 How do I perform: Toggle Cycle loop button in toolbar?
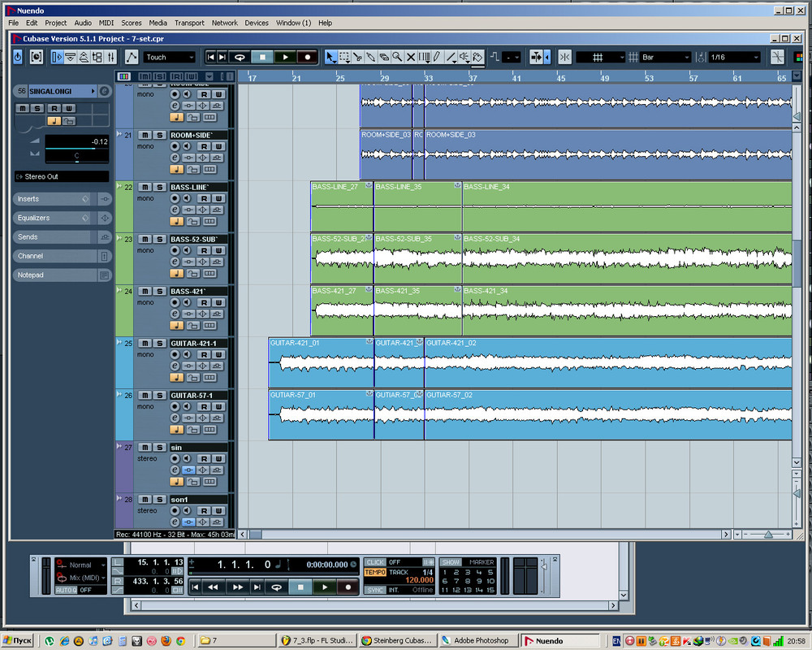240,57
